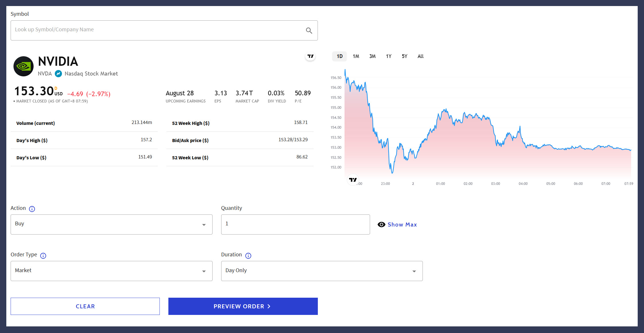Screen dimensions: 644x333
Task: Click the CLEAR button
Action: coord(85,306)
